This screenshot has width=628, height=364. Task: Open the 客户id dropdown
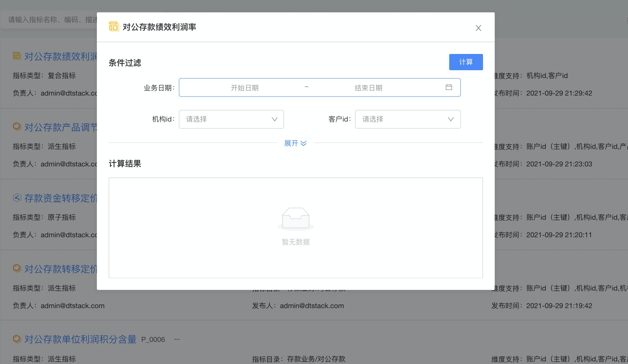(x=408, y=119)
